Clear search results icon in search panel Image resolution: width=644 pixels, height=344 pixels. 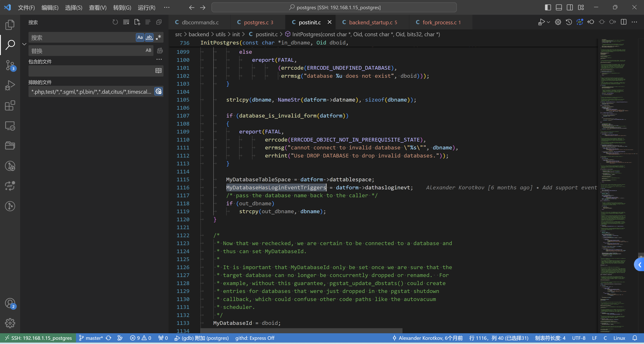click(126, 22)
